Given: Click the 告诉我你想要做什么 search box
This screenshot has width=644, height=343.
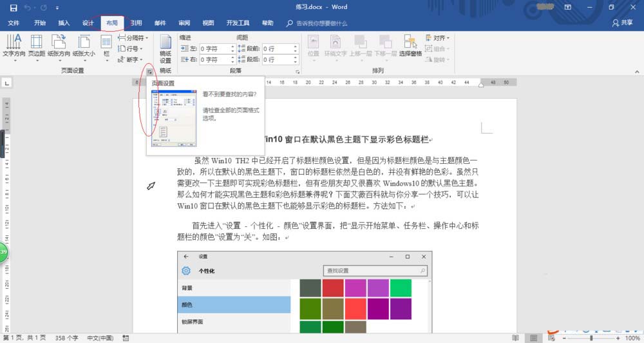Looking at the screenshot, I should (317, 23).
